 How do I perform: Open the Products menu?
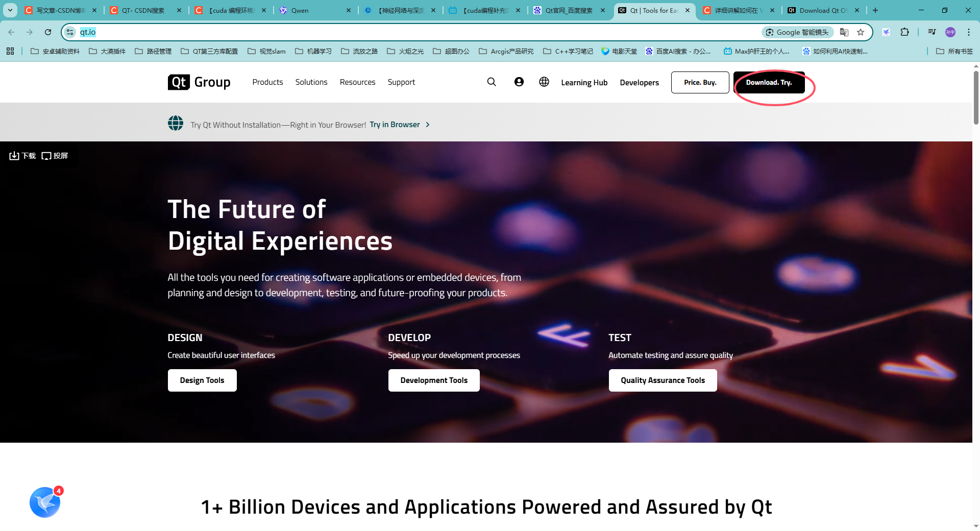pyautogui.click(x=267, y=82)
